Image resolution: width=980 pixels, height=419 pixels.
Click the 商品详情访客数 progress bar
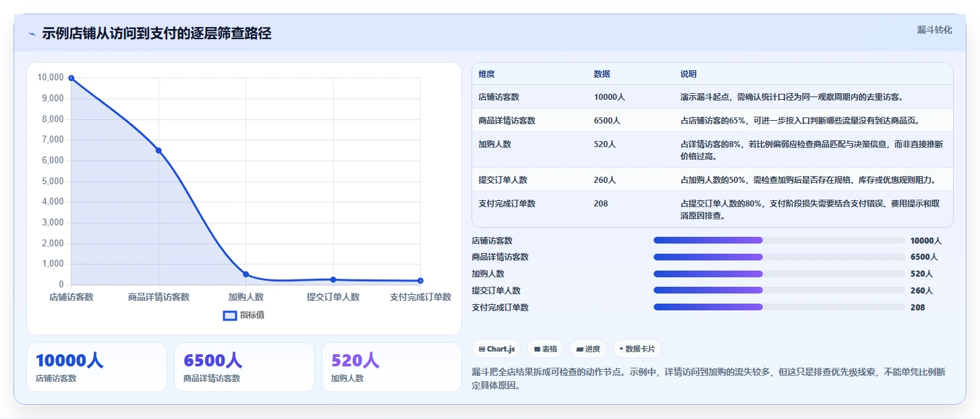pyautogui.click(x=779, y=257)
